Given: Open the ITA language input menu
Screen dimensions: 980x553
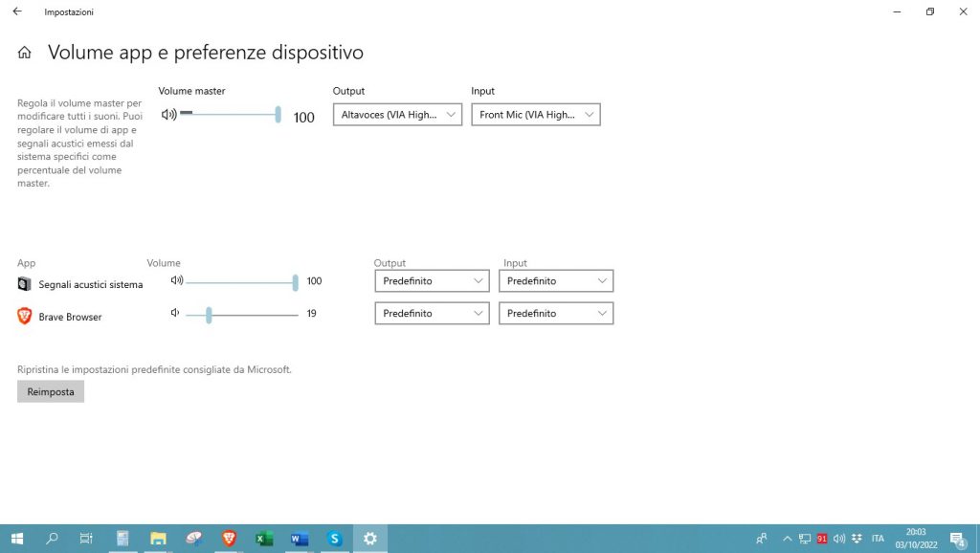Looking at the screenshot, I should [x=878, y=539].
